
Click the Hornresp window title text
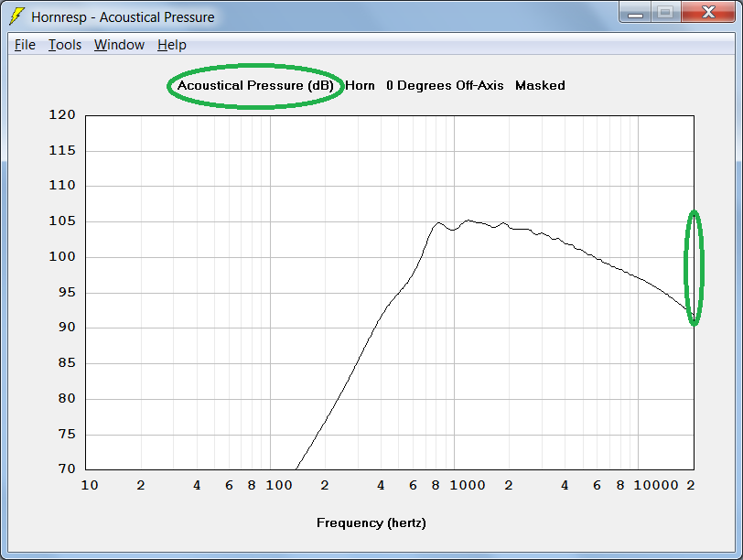tap(123, 17)
